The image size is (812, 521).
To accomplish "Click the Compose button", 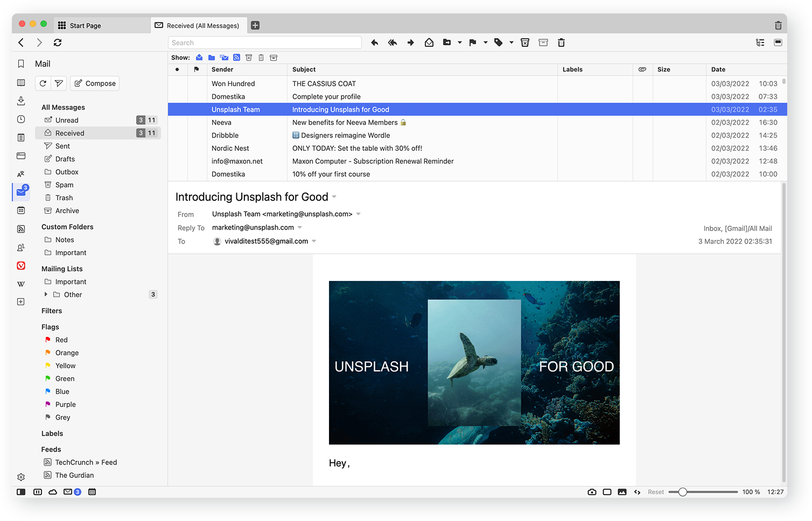I will click(x=95, y=83).
